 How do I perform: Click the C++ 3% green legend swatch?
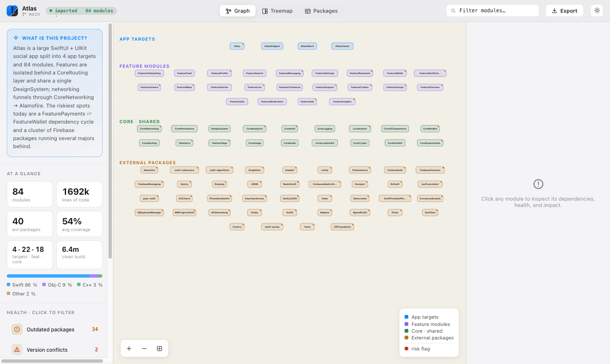coord(79,285)
